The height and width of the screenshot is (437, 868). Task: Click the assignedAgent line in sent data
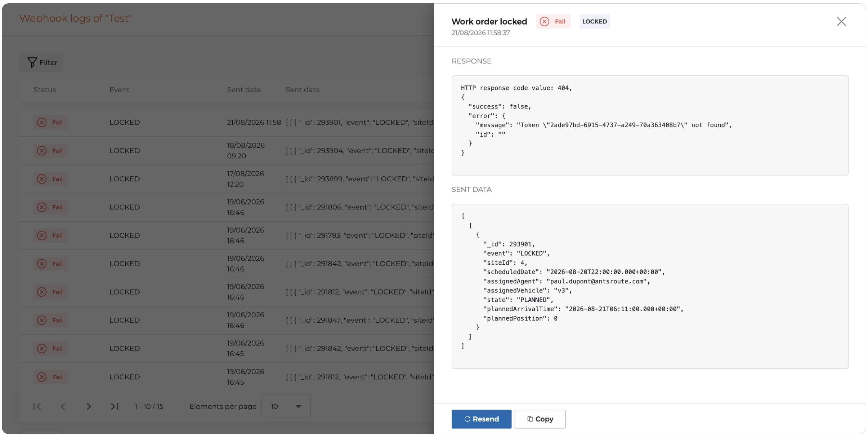567,281
